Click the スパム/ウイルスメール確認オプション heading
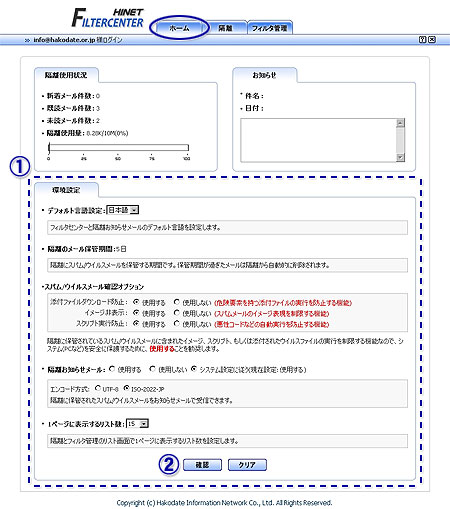 point(93,287)
